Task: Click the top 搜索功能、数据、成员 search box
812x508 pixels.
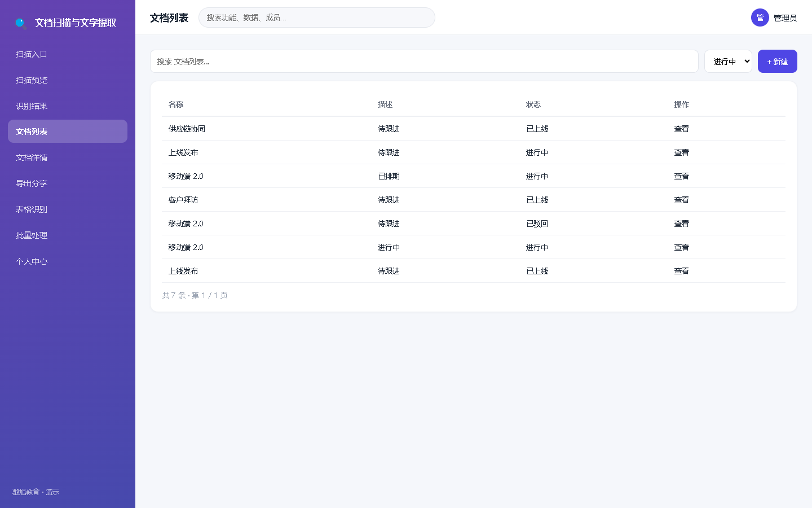Action: [x=317, y=17]
